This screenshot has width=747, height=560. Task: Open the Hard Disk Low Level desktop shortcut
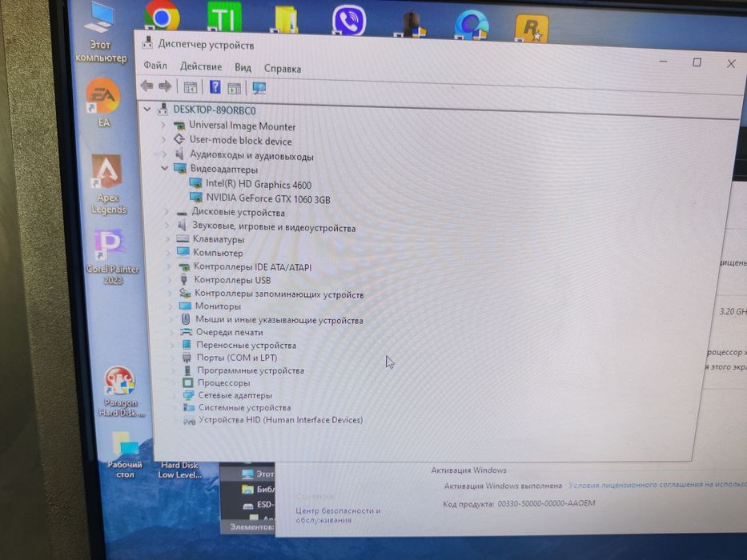(x=179, y=469)
